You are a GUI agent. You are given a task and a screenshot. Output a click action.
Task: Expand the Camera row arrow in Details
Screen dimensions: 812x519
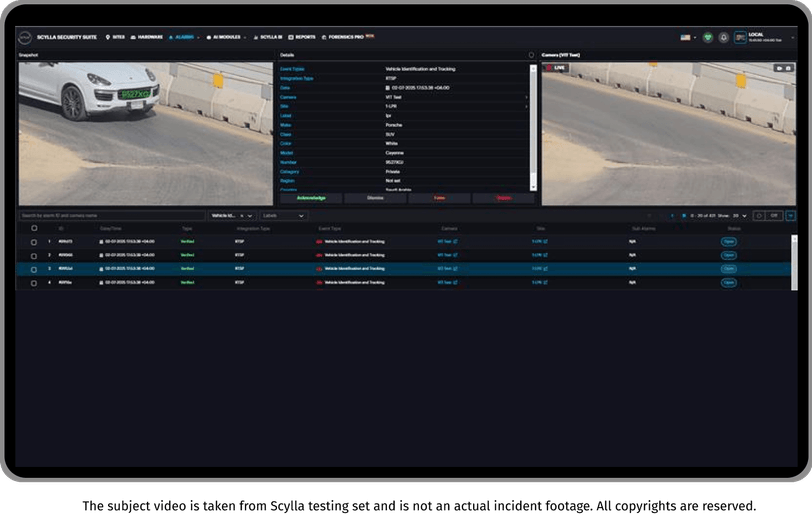(x=527, y=97)
